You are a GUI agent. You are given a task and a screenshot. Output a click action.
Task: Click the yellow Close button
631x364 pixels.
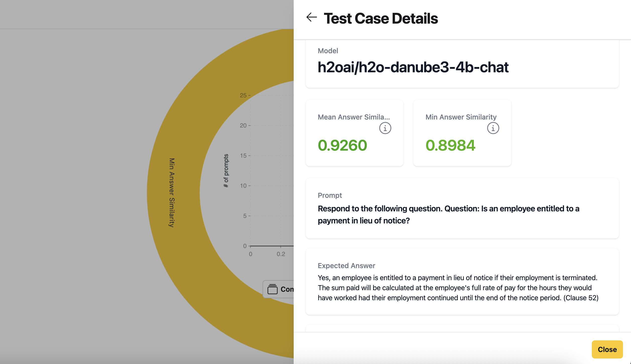pos(607,349)
